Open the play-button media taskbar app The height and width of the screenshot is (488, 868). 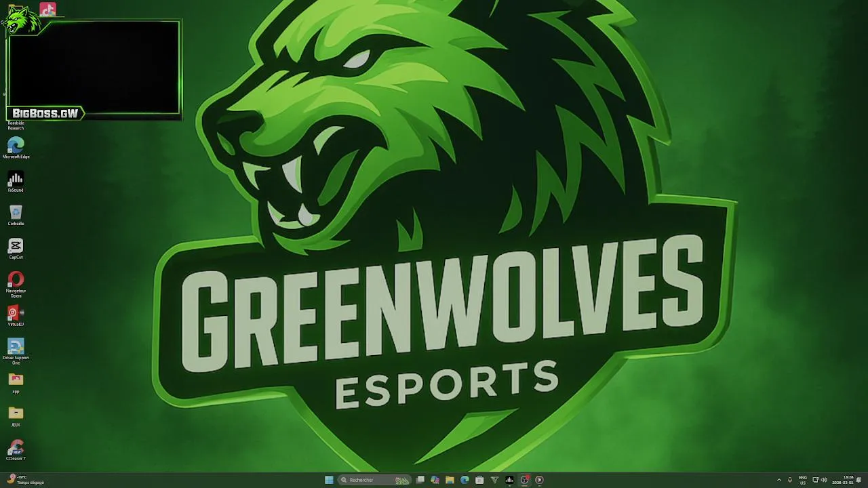pyautogui.click(x=539, y=480)
